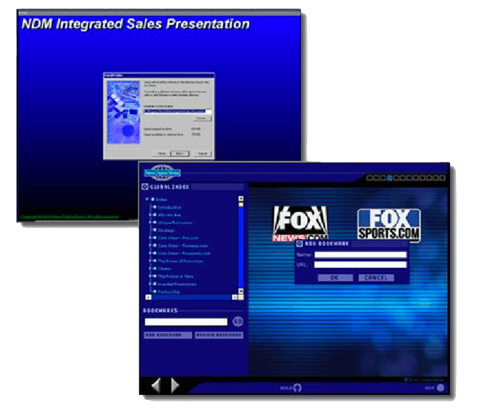The height and width of the screenshot is (412, 481).
Task: Click the News Digital Media globe logo
Action: click(x=162, y=173)
